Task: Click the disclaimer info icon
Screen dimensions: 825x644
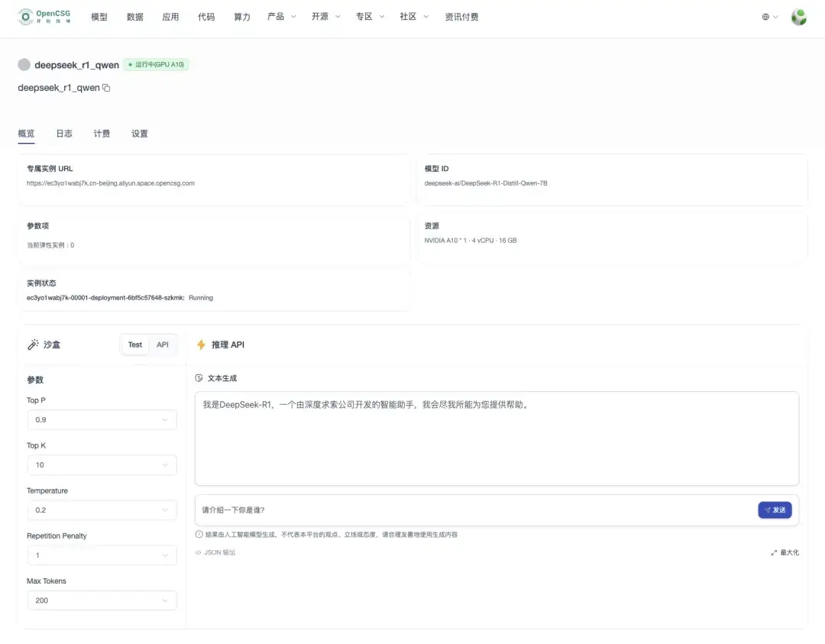Action: pos(199,535)
